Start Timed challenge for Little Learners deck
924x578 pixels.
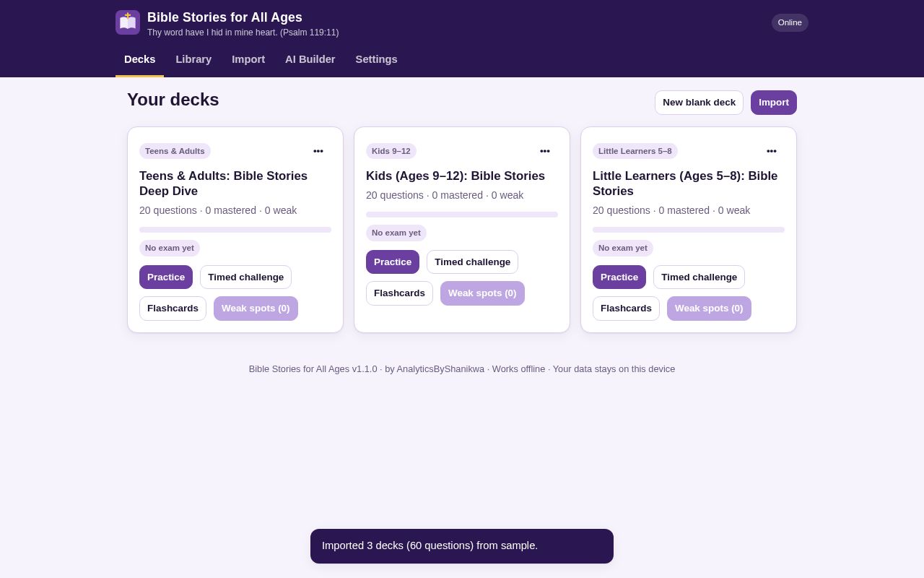pyautogui.click(x=699, y=277)
